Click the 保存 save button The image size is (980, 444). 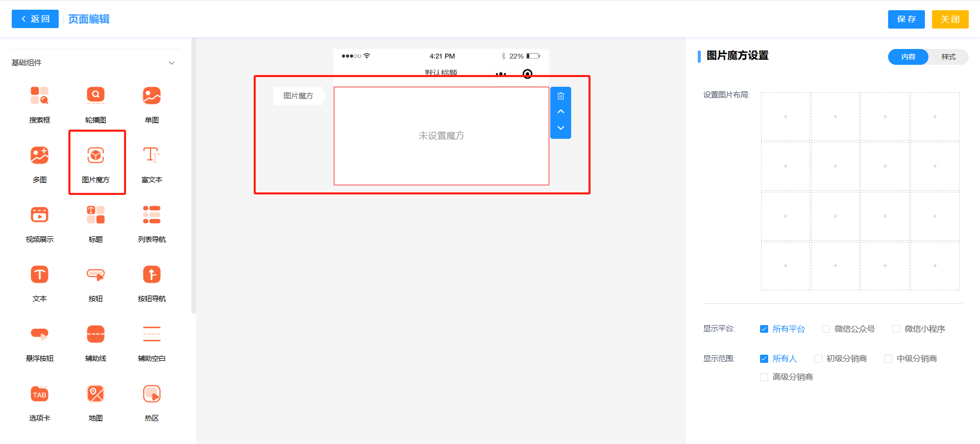pos(906,19)
